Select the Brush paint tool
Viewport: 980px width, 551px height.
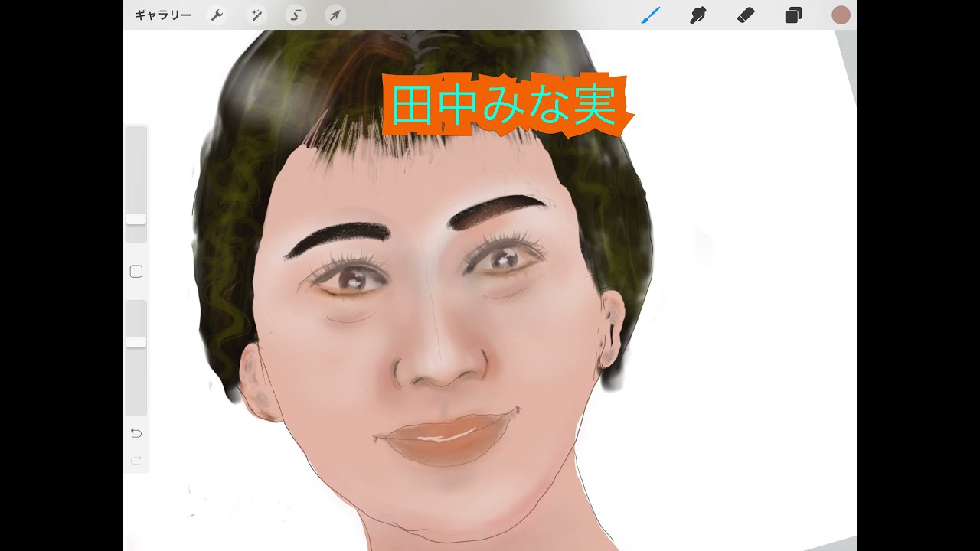click(x=650, y=15)
